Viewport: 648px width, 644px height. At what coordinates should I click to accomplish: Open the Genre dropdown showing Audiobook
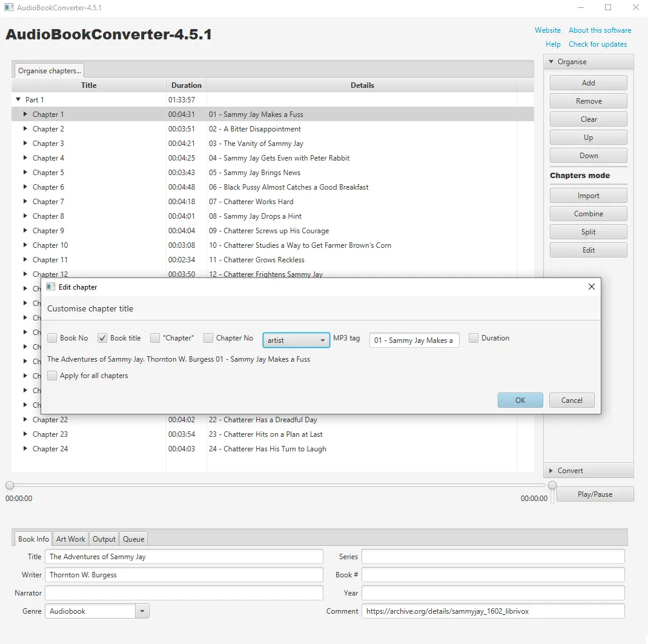click(x=142, y=611)
